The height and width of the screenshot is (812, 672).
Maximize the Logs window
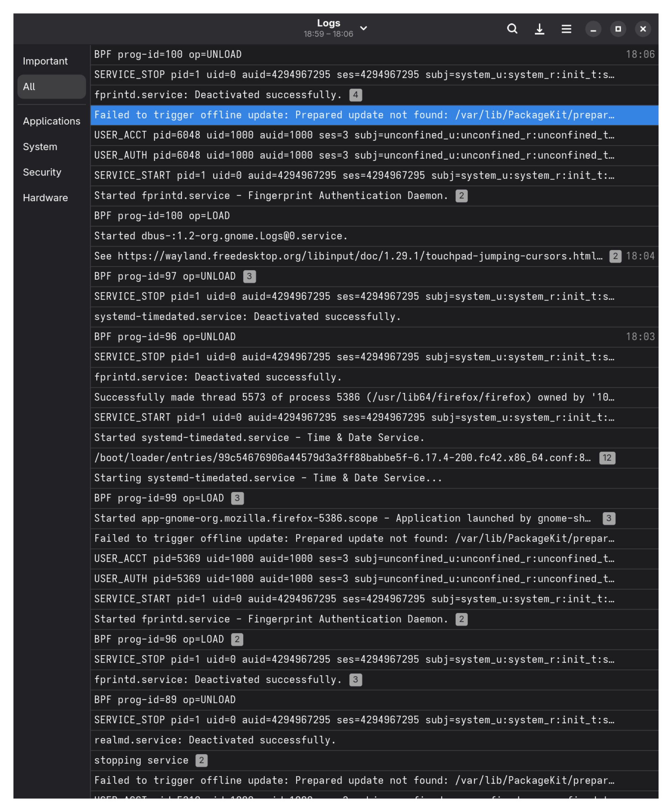pyautogui.click(x=618, y=29)
